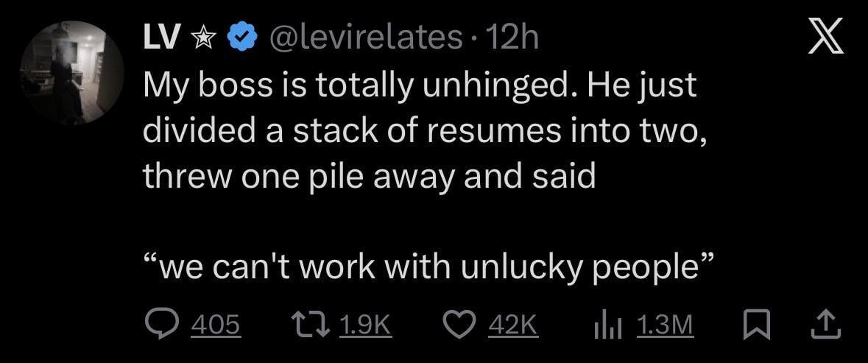Screen dimensions: 868x363
Task: Click the "threw one pile away and said" line
Action: [369, 178]
